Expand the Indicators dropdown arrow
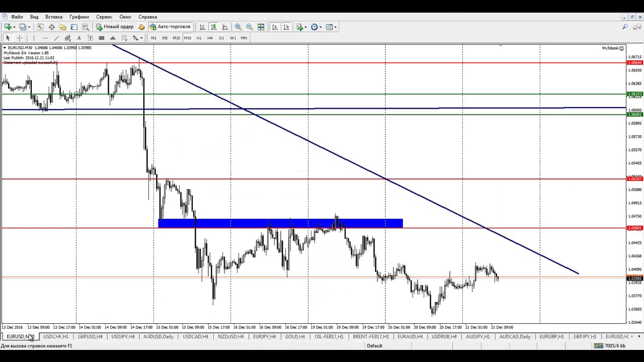The image size is (644, 362). point(305,27)
